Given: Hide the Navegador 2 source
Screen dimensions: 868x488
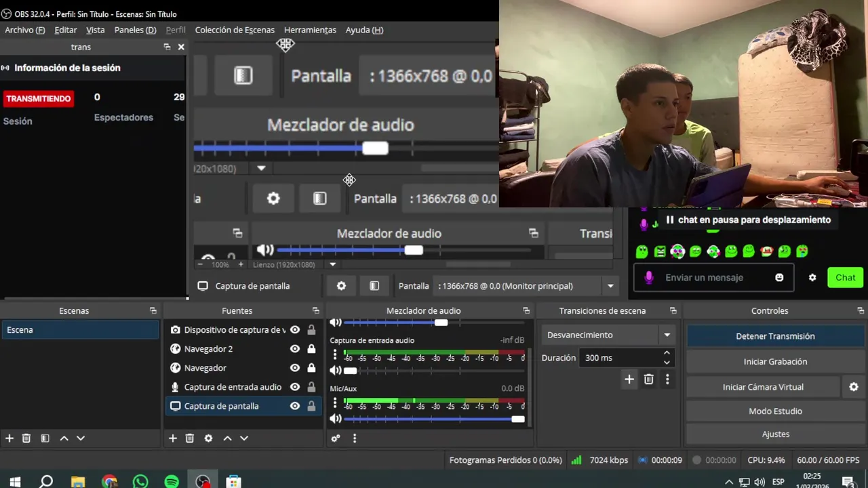Looking at the screenshot, I should 295,349.
